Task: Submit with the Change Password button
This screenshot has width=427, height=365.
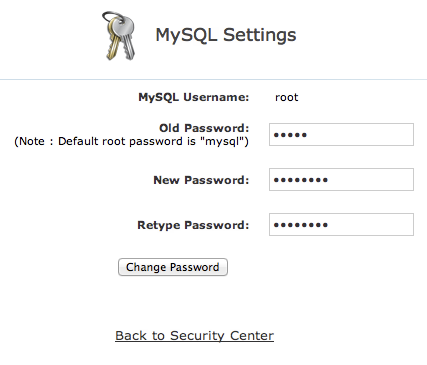Action: click(x=173, y=267)
